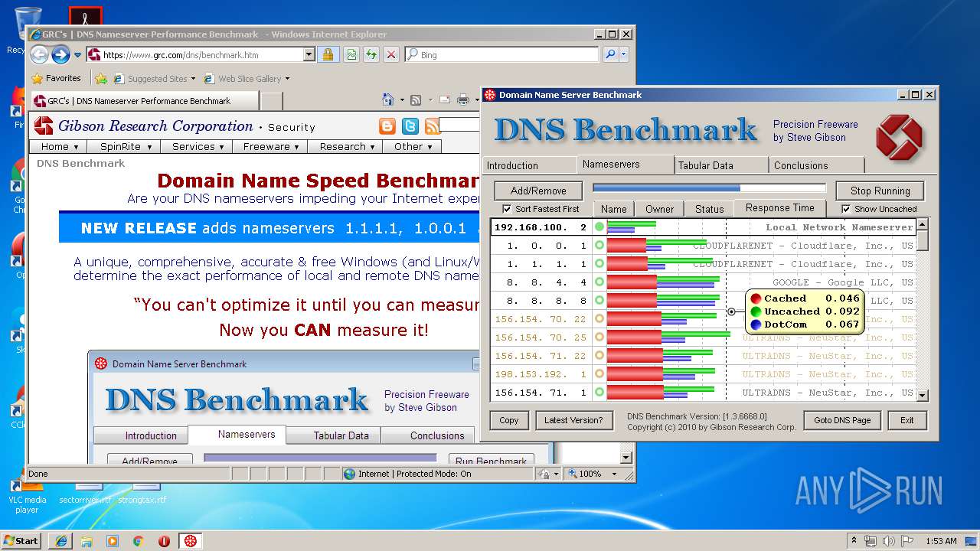Open the Services ▾ menu on GRC site

point(197,146)
